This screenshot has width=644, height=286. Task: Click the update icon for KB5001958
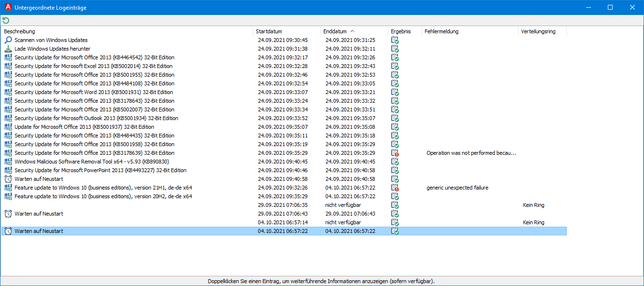(8, 144)
